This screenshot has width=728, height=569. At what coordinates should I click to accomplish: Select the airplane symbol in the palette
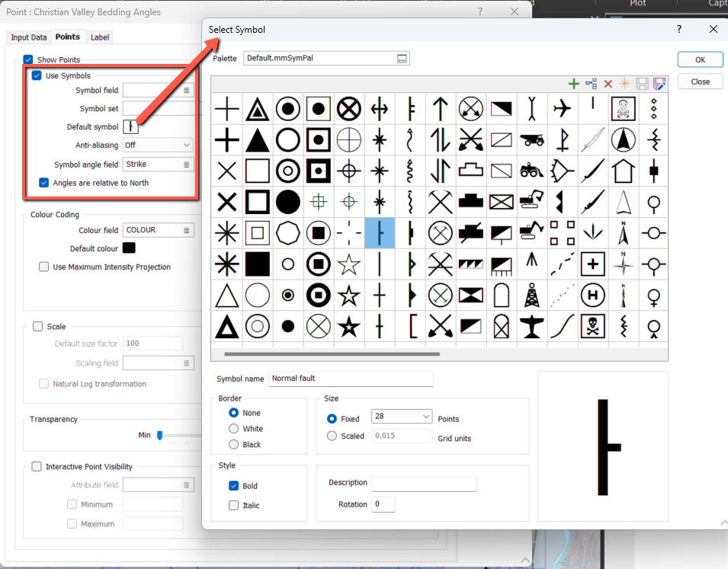point(562,109)
